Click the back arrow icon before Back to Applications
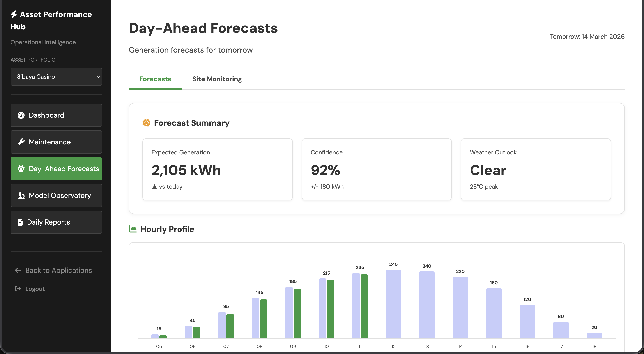Viewport: 644px width, 354px height. pos(17,270)
